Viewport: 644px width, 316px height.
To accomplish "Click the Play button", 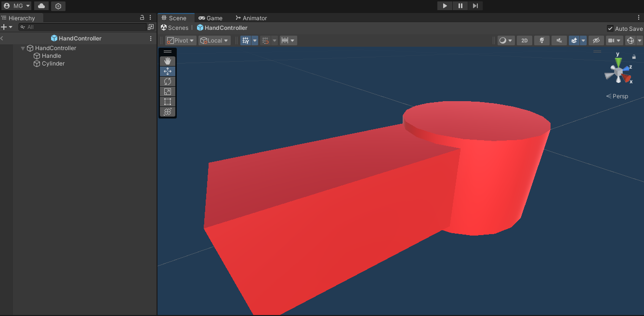I will (x=445, y=6).
